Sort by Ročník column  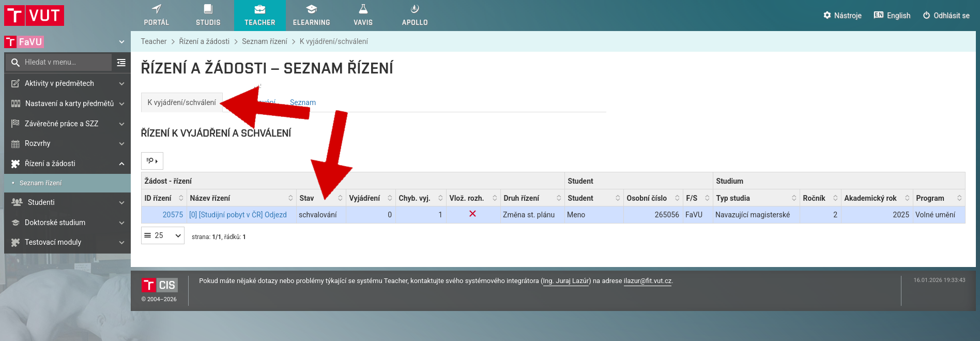click(x=820, y=198)
